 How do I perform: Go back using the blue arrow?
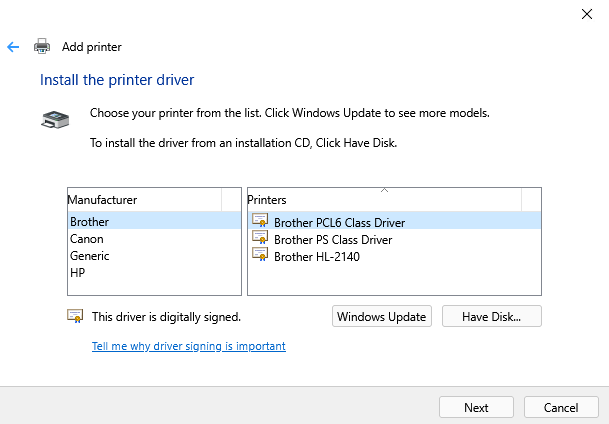coord(13,47)
